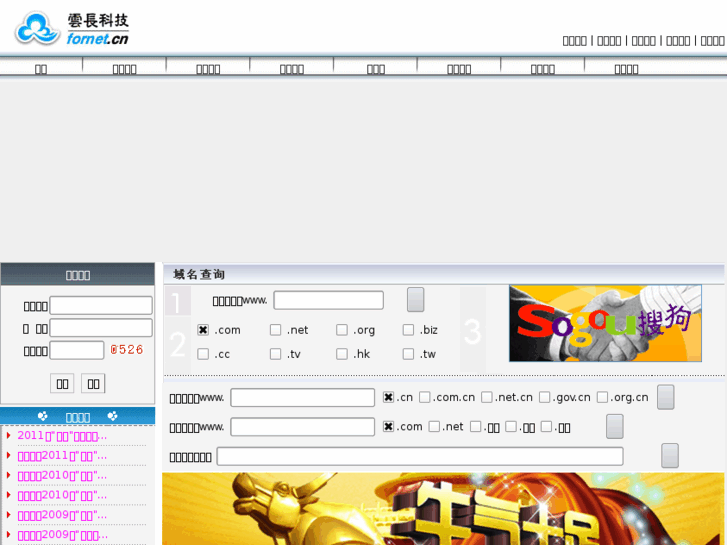Toggle the .cn domain checkbox
Viewport: 727px width, 545px height.
click(389, 397)
